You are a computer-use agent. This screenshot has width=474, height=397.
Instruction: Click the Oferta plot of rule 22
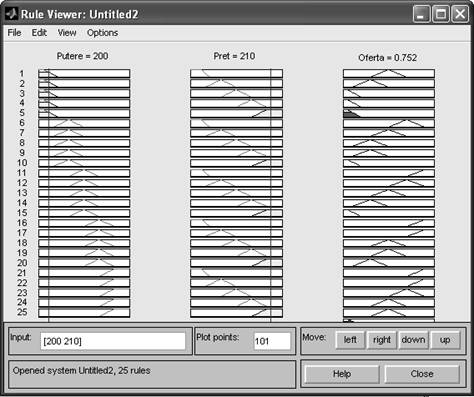point(389,283)
